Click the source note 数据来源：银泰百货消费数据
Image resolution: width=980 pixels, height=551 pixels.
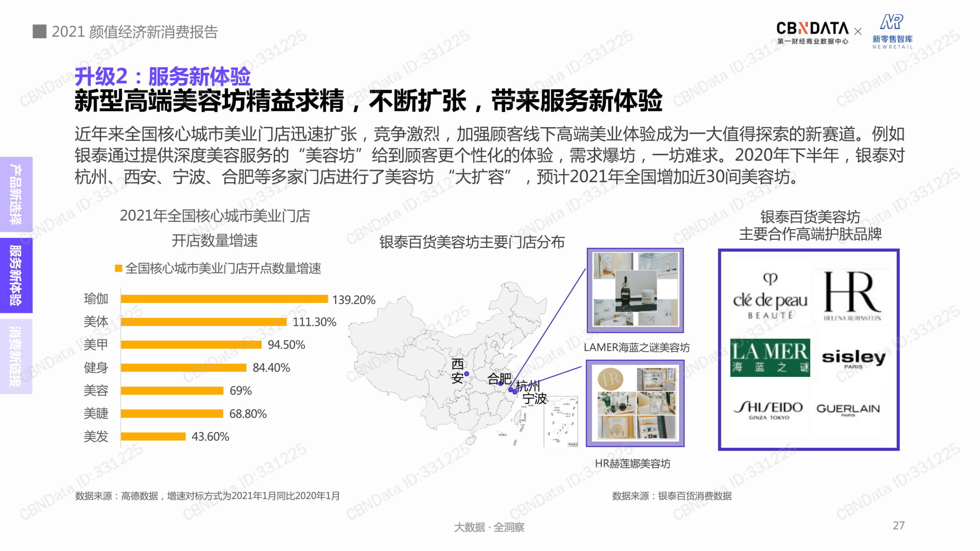coord(672,496)
